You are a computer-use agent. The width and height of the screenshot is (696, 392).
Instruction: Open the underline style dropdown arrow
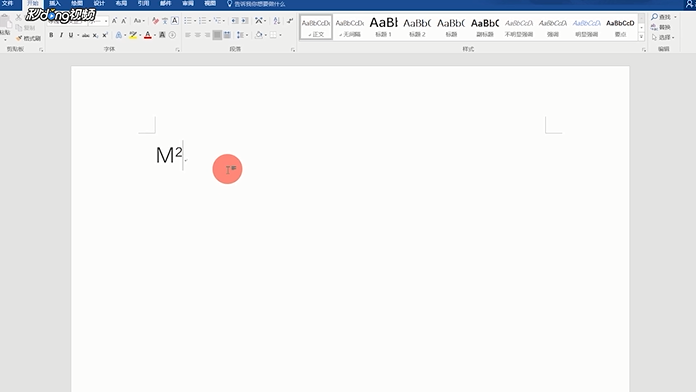(x=78, y=35)
